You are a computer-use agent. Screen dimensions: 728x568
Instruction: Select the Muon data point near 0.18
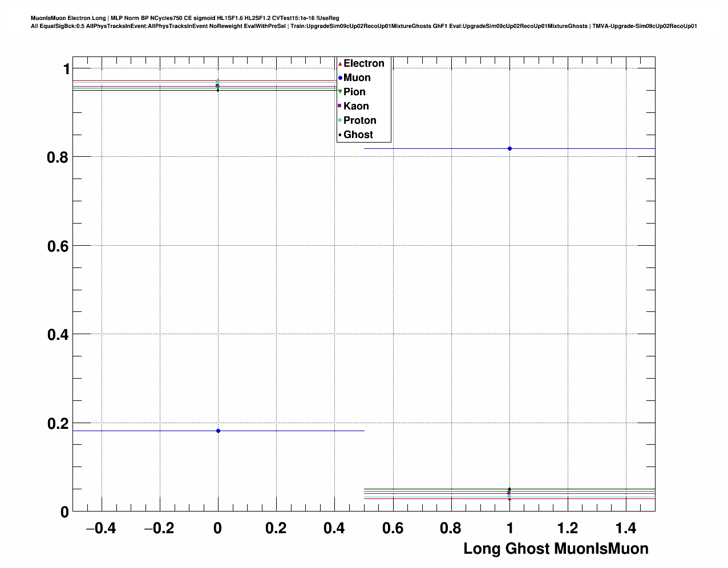pos(218,431)
